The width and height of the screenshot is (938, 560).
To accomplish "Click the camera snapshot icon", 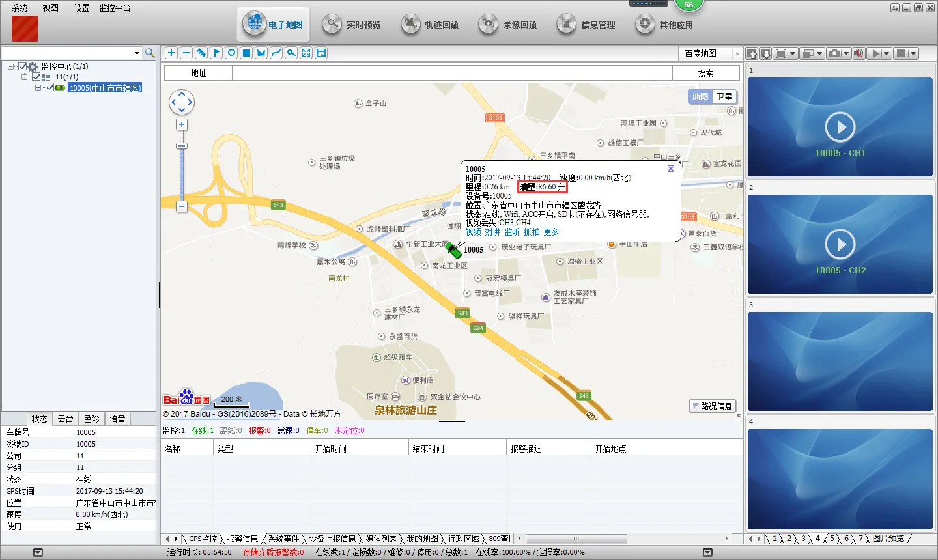I will (834, 53).
